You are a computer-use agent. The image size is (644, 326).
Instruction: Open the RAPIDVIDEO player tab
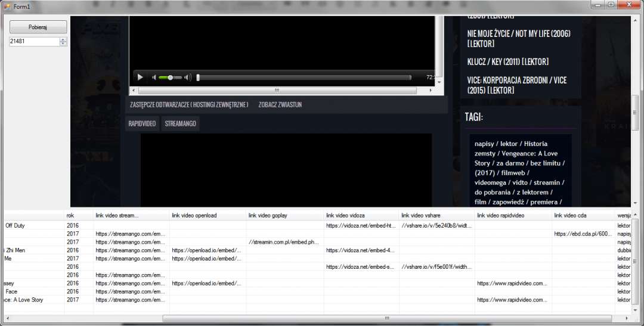pos(142,123)
